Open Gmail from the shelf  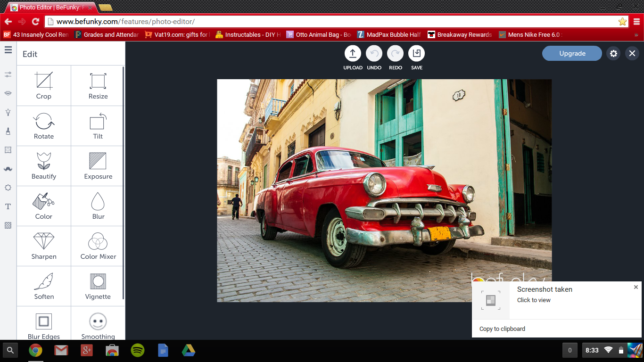[61, 350]
